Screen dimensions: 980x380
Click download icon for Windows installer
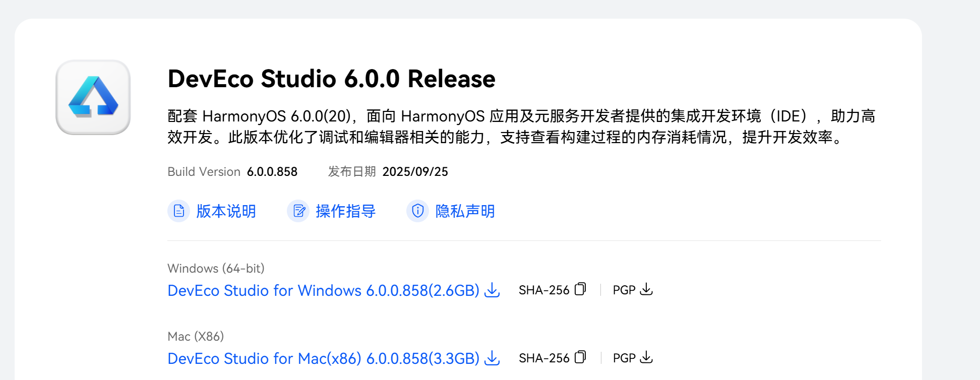492,290
